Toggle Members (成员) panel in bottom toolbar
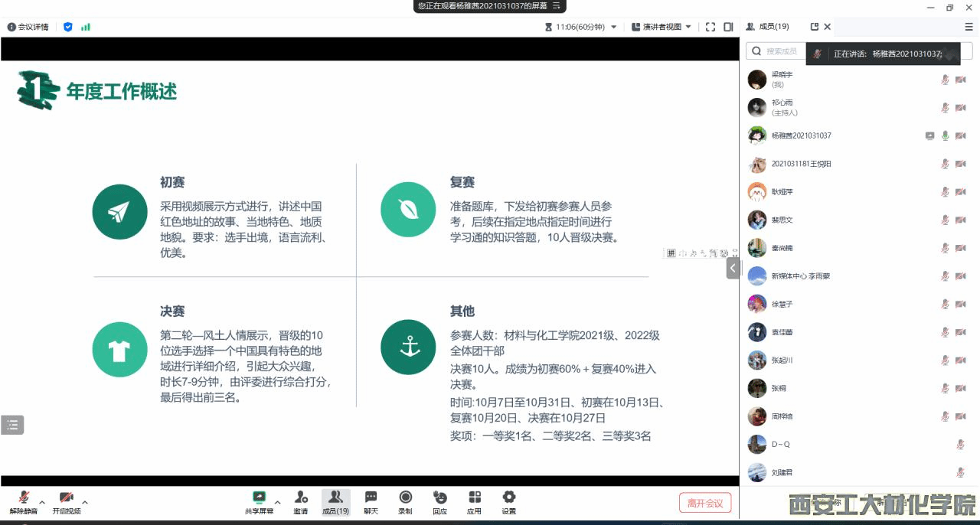 click(335, 498)
